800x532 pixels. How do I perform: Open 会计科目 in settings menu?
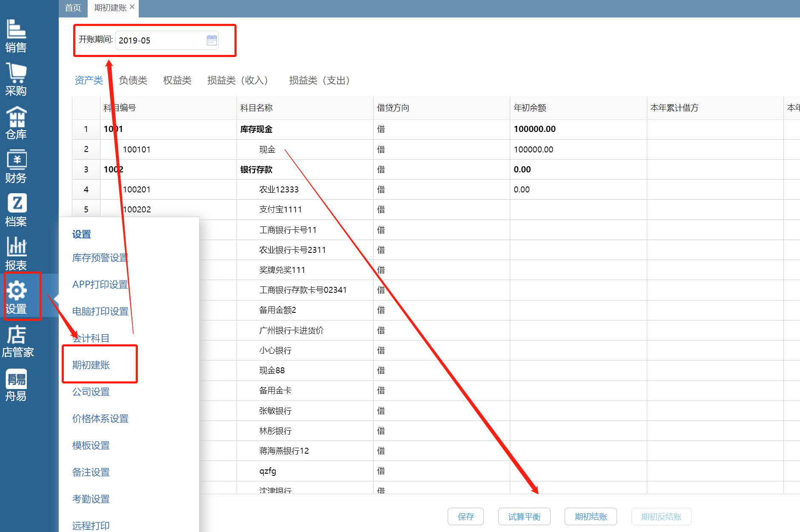(x=91, y=338)
